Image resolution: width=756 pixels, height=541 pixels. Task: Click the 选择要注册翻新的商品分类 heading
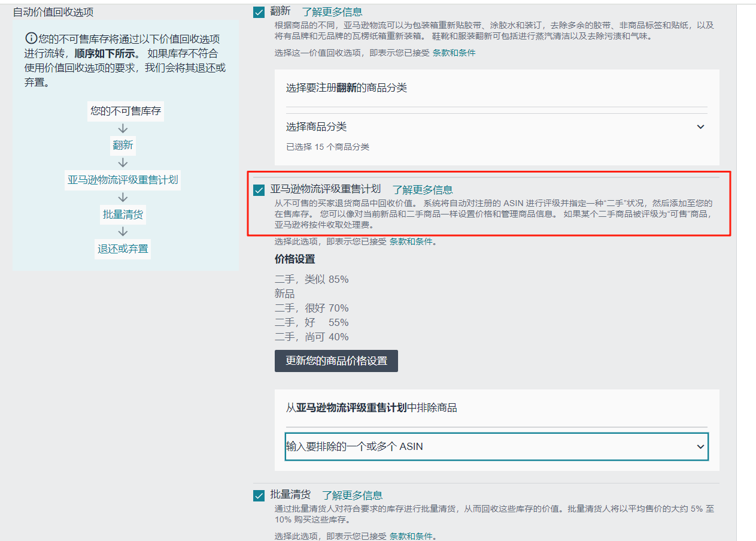[x=347, y=88]
